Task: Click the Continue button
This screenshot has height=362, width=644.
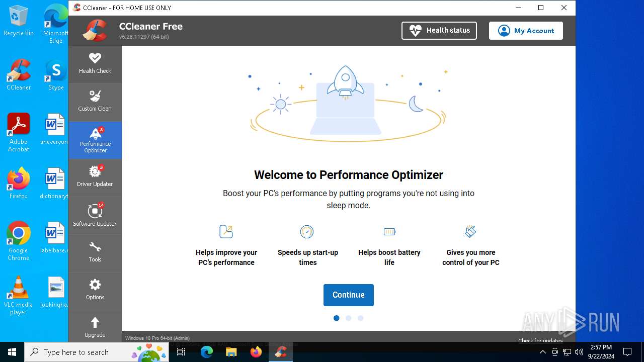Action: click(349, 295)
